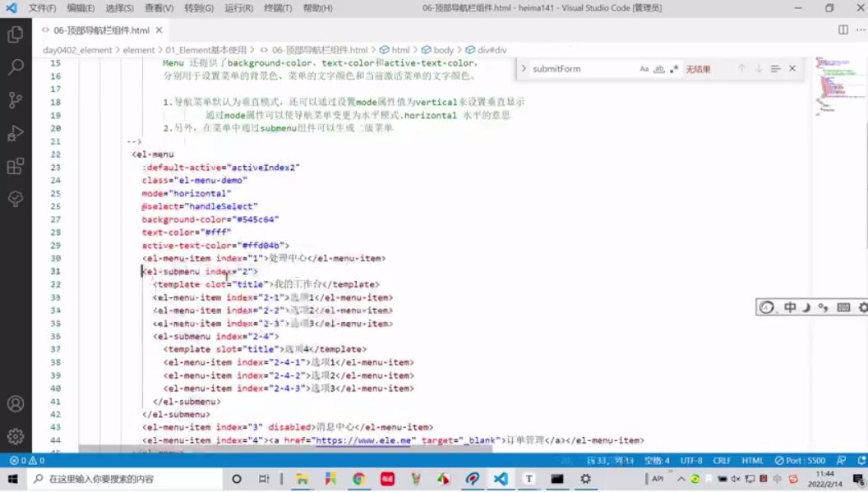Split the editor to the right
The width and height of the screenshot is (868, 492).
click(x=843, y=30)
